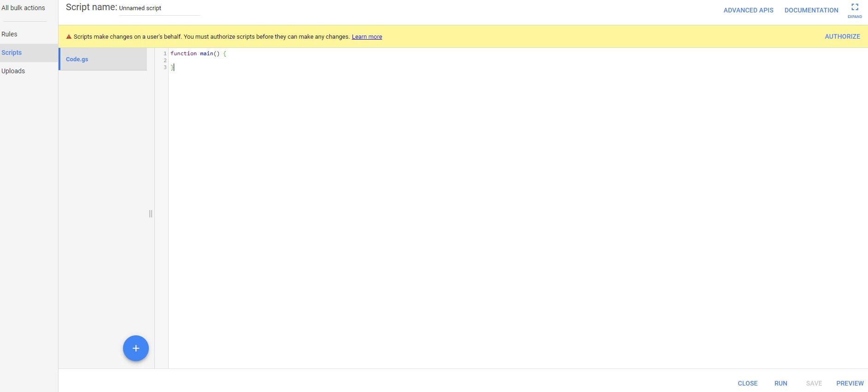Click the closing brace on line 3
Image resolution: width=868 pixels, height=392 pixels.
click(x=172, y=68)
